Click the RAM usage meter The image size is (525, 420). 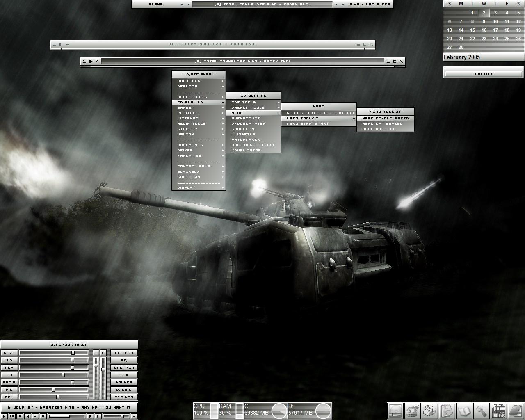click(x=231, y=411)
